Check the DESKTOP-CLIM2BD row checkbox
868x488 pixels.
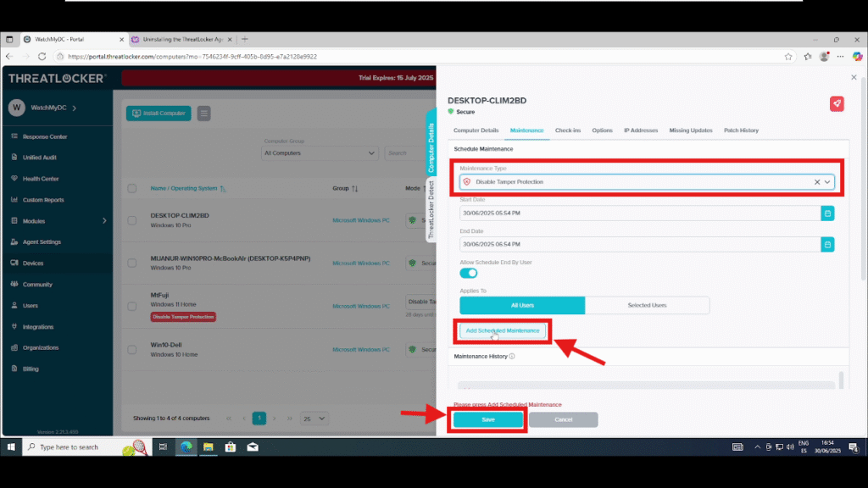(x=131, y=220)
